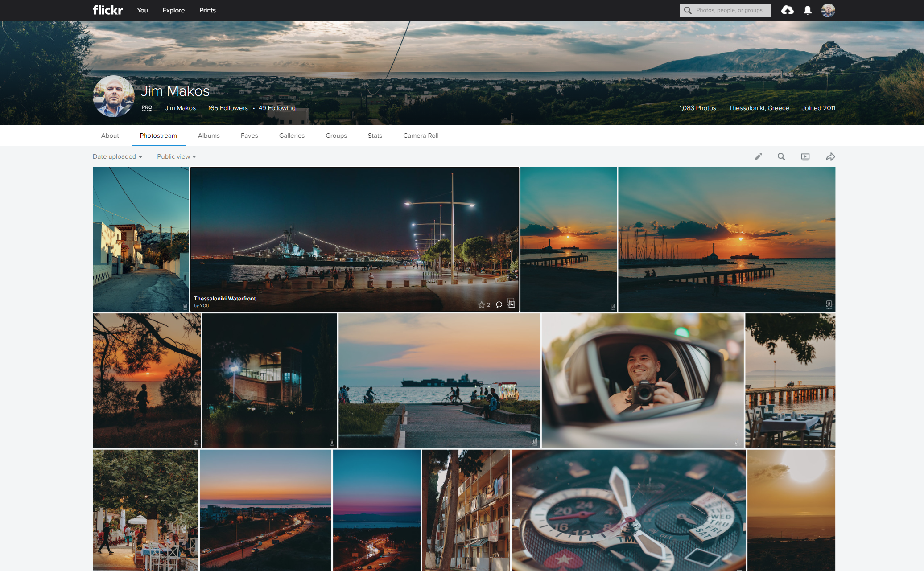Switch to the Groups tab
This screenshot has height=571, width=924.
point(336,136)
